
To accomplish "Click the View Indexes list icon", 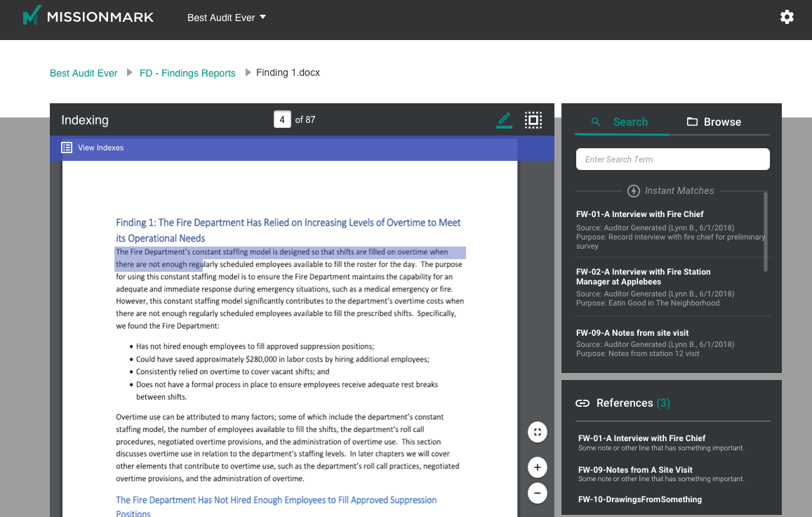I will 67,148.
